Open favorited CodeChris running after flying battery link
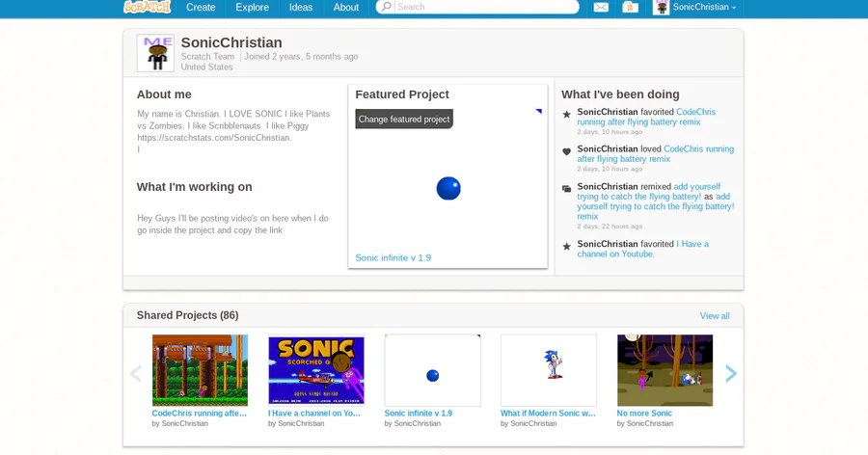The height and width of the screenshot is (455, 868). tap(646, 117)
